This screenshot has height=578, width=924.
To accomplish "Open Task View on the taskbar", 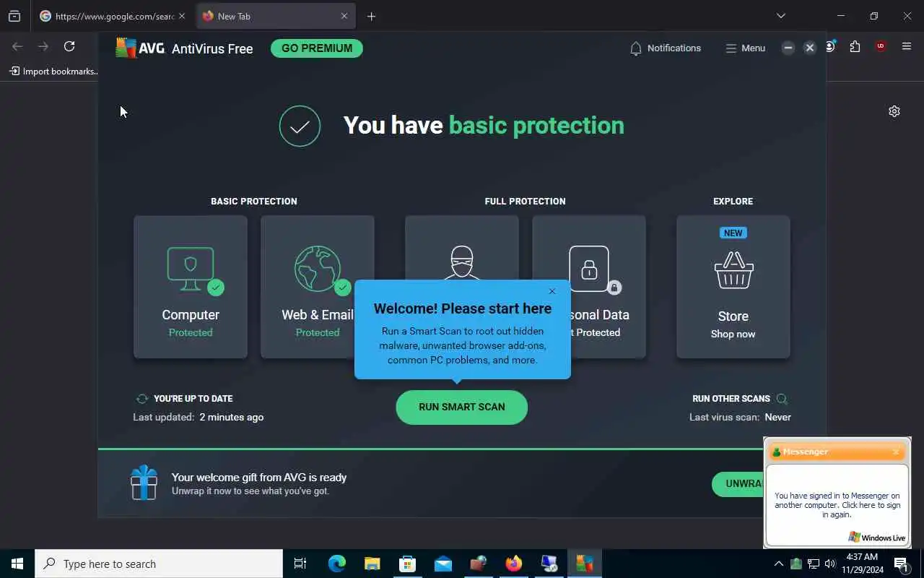I will [300, 564].
